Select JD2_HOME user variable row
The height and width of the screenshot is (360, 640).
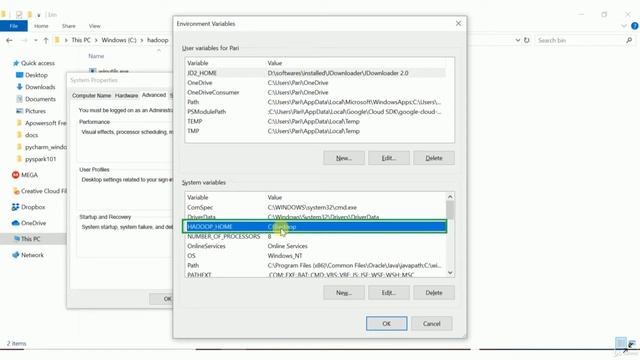tap(315, 73)
